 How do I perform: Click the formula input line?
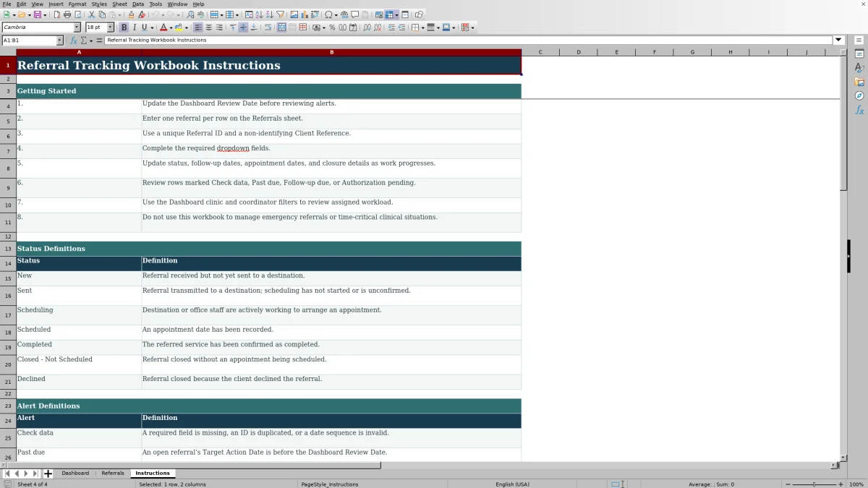tap(469, 40)
